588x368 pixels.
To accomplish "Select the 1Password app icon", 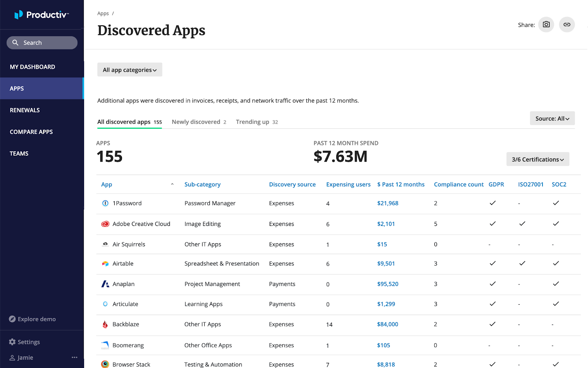I will coord(105,203).
